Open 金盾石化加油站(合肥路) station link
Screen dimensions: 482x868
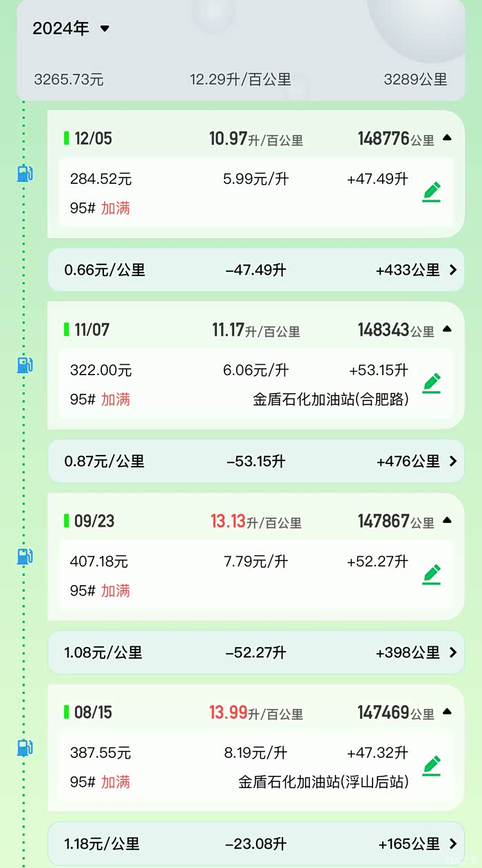pyautogui.click(x=331, y=399)
